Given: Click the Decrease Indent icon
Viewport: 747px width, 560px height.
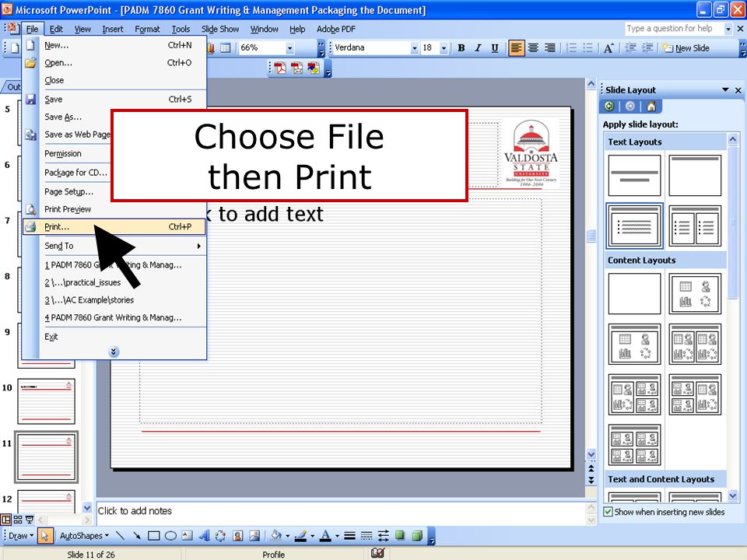Looking at the screenshot, I should point(630,48).
